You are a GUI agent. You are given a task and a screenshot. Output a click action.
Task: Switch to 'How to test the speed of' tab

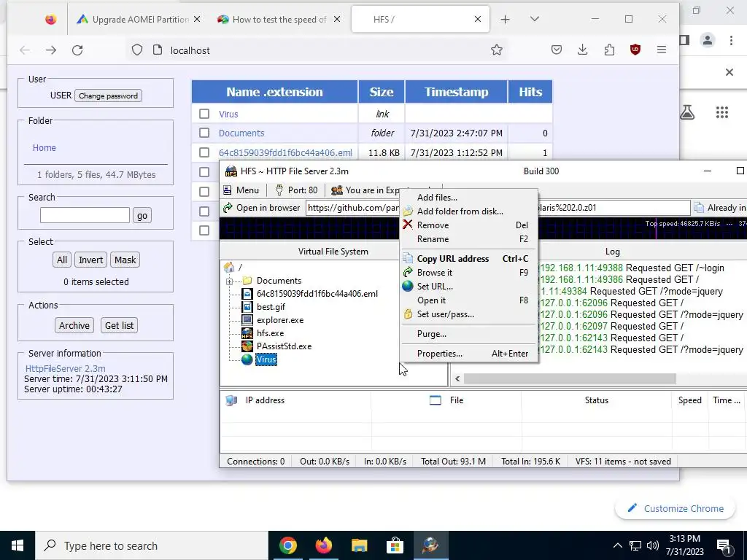(278, 19)
